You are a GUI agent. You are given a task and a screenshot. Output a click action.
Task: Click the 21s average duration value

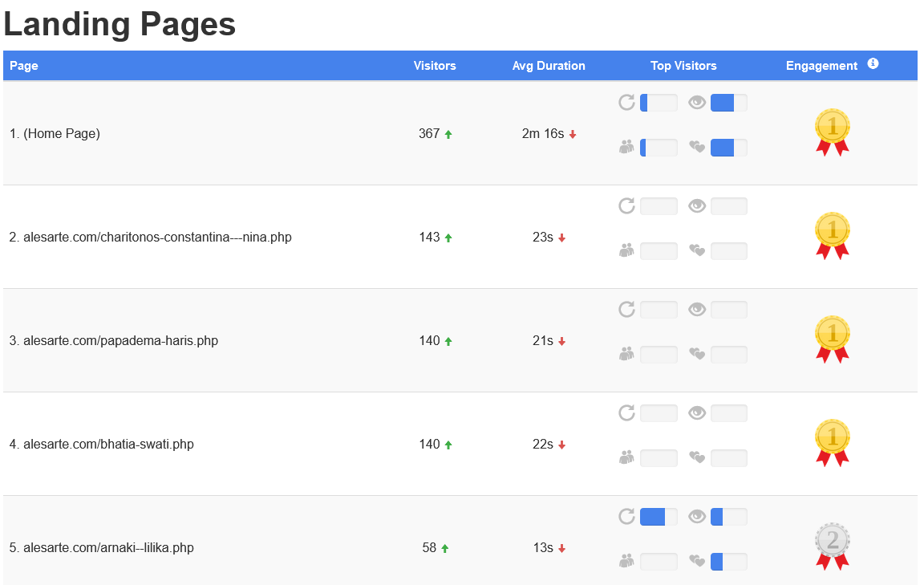pos(543,341)
